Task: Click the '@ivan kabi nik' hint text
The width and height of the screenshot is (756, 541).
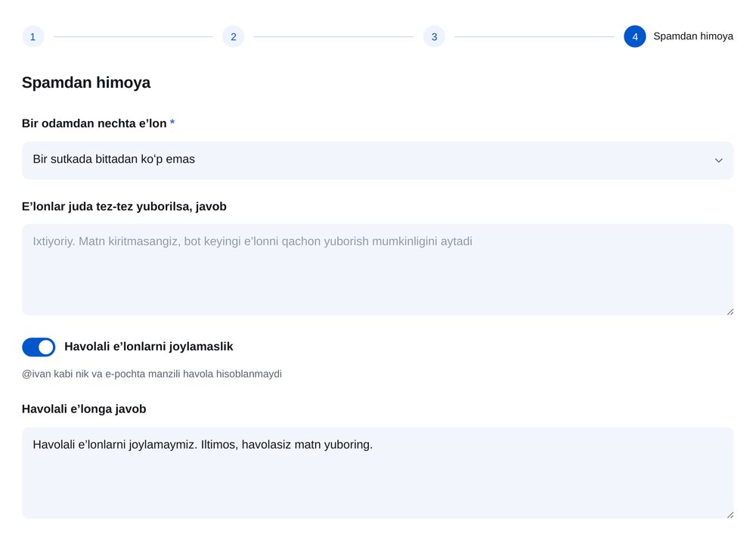Action: (x=152, y=374)
